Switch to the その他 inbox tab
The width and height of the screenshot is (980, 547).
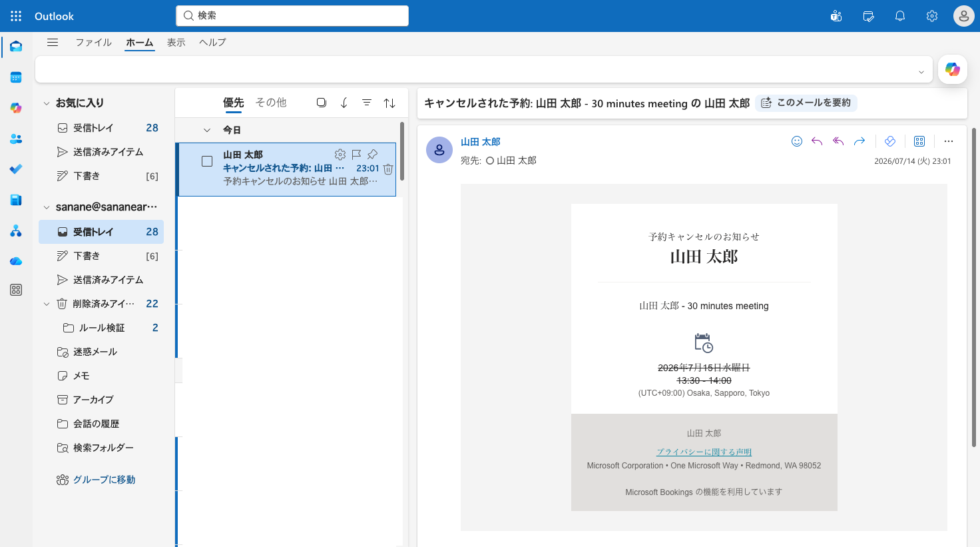tap(271, 103)
